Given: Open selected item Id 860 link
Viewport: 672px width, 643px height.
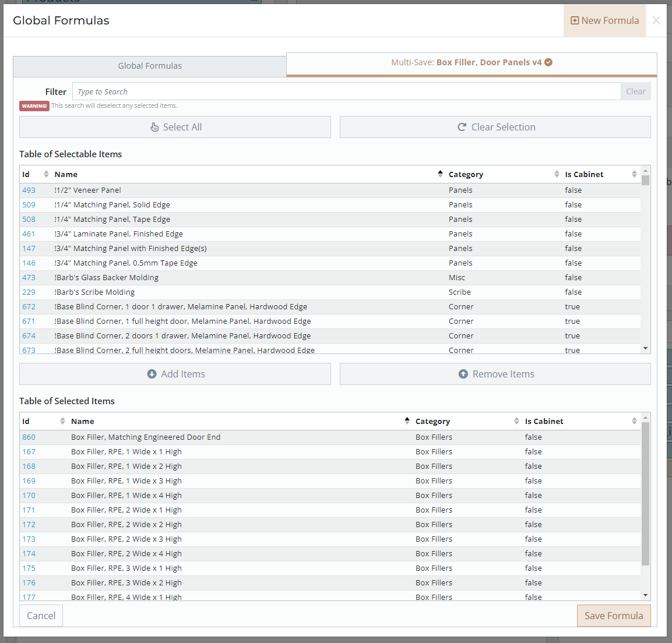Looking at the screenshot, I should pyautogui.click(x=29, y=437).
